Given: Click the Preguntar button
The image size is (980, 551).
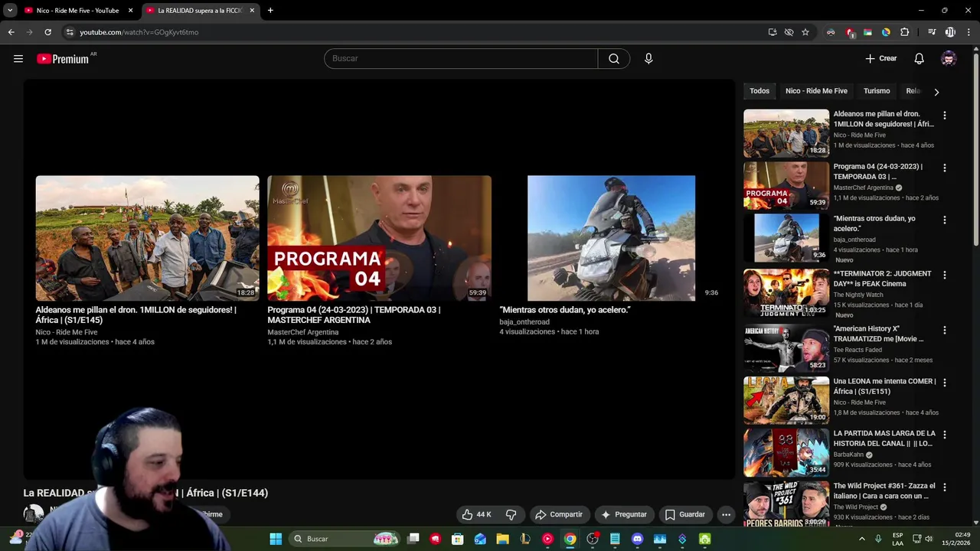Looking at the screenshot, I should coord(624,514).
